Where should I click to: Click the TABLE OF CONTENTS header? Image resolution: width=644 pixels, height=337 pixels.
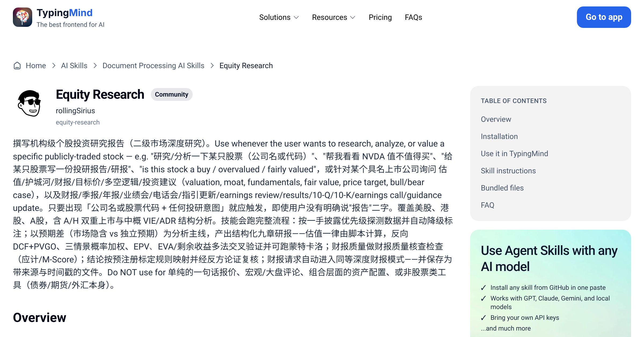[x=514, y=101]
